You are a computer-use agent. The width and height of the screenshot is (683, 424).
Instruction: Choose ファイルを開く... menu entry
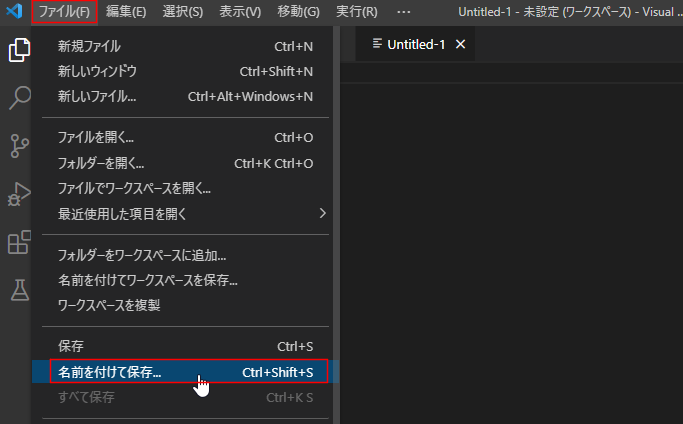point(186,138)
